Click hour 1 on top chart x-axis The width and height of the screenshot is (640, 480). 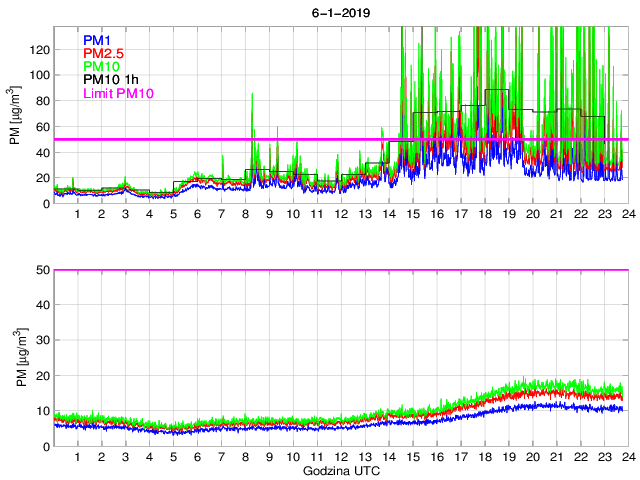(x=78, y=215)
